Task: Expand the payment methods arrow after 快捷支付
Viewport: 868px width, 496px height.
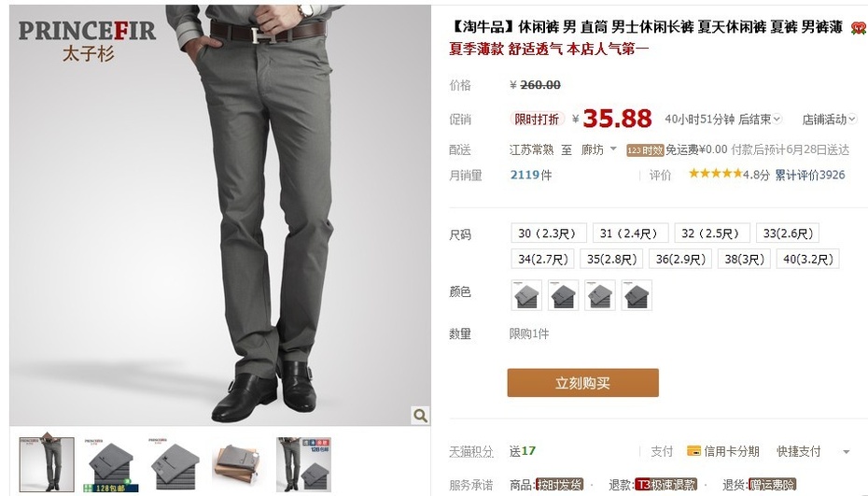Action: (x=846, y=452)
